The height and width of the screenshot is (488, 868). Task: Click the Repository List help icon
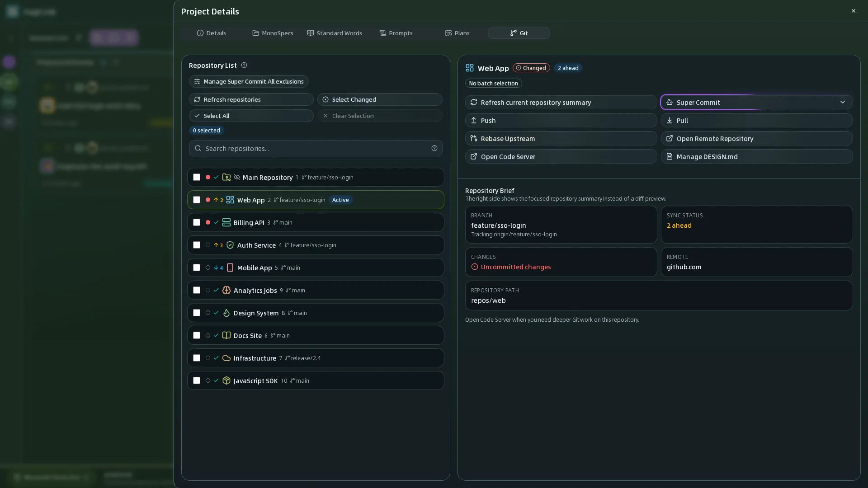tap(244, 66)
